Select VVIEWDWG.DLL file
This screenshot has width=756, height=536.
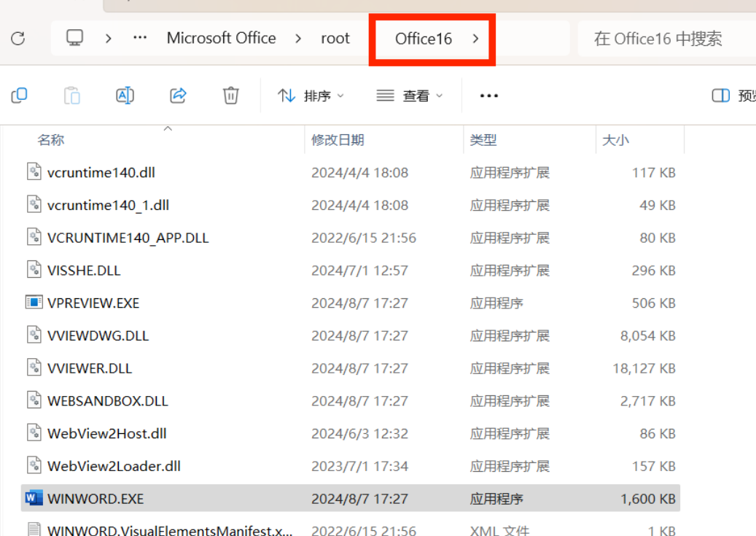tap(98, 335)
